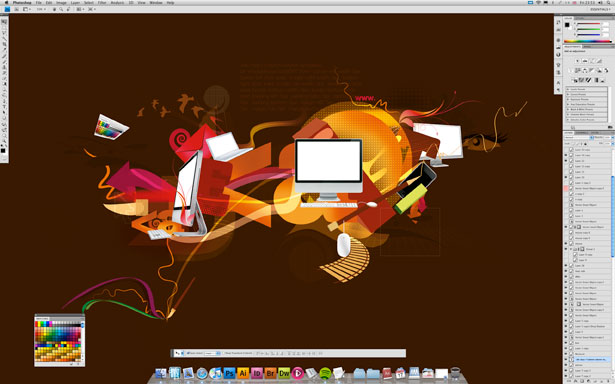Open the Image menu
This screenshot has height=384, width=615.
click(61, 2)
